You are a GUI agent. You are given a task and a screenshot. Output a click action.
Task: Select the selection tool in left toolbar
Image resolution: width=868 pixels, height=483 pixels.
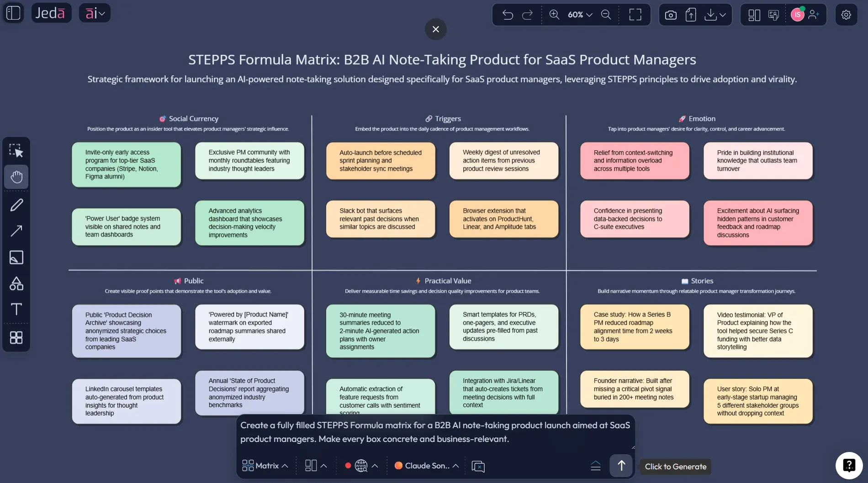pyautogui.click(x=16, y=150)
